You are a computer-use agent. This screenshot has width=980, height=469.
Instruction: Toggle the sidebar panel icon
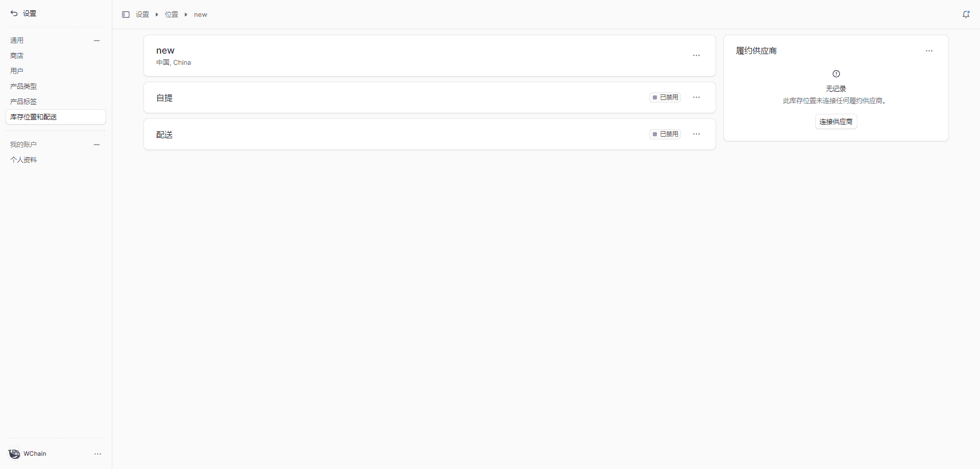(x=126, y=15)
